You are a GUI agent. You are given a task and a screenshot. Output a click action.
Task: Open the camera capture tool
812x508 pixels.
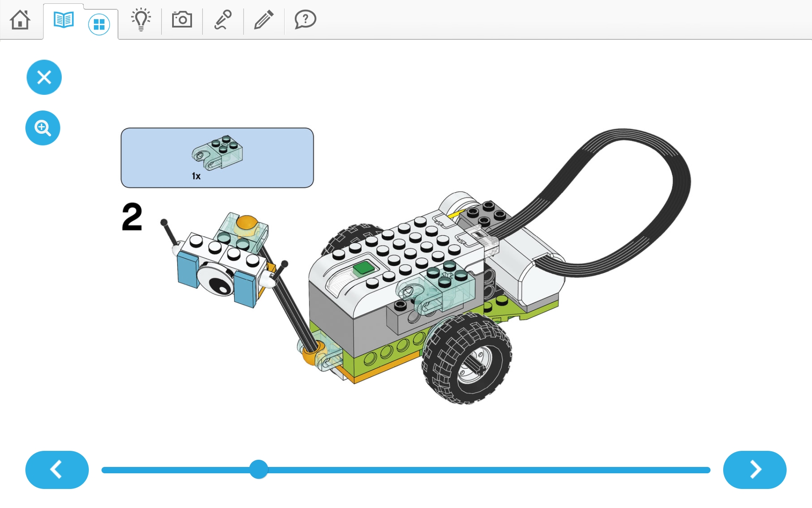click(182, 19)
